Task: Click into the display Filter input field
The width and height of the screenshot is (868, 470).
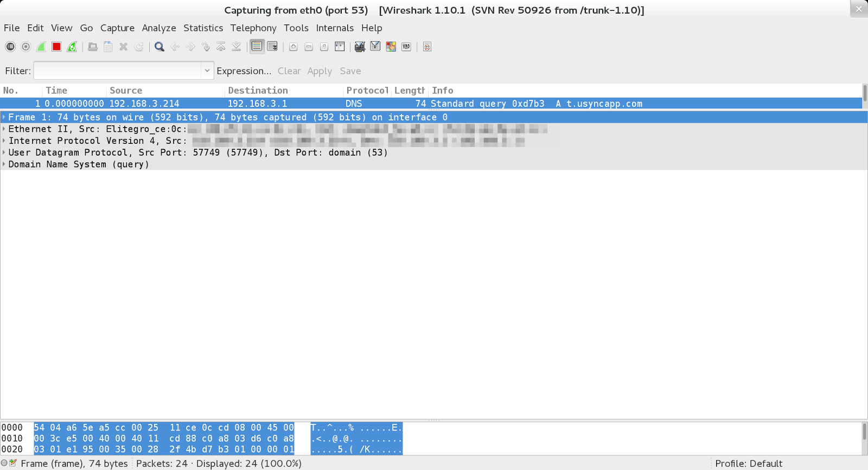Action: (x=117, y=71)
